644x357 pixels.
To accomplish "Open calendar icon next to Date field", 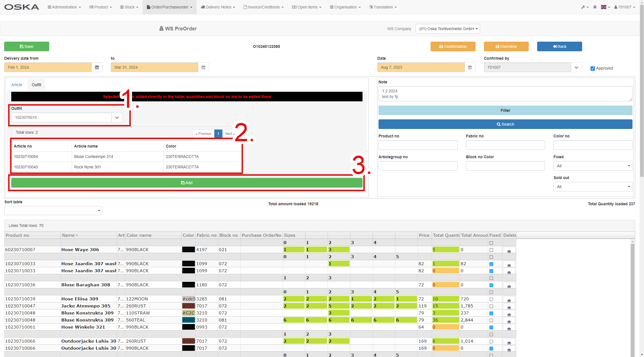I will tap(470, 67).
